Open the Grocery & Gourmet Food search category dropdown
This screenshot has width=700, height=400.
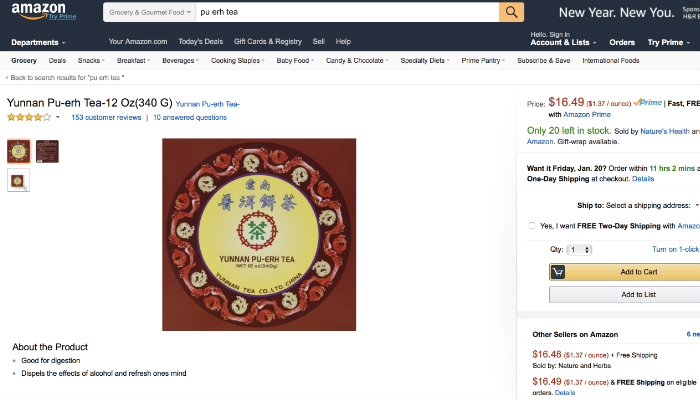(x=150, y=12)
